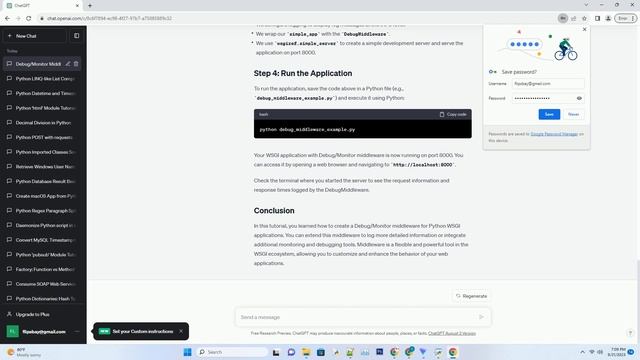Open File Explorer from taskbar
Viewport: 640px width, 360px height.
click(306, 352)
